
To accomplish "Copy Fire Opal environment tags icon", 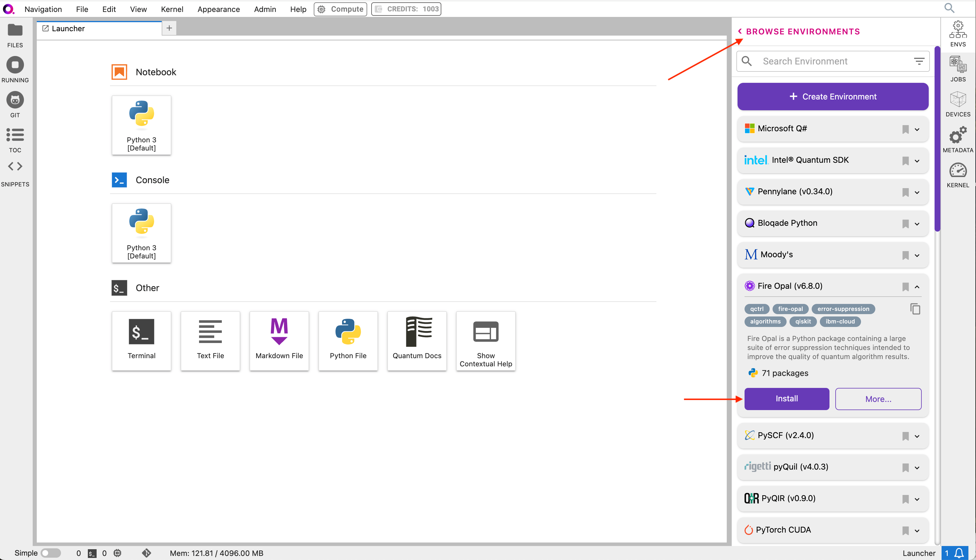I will (x=915, y=309).
